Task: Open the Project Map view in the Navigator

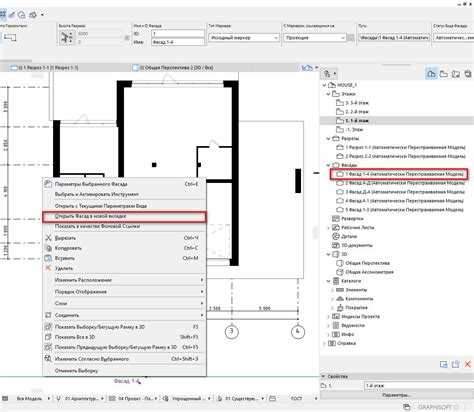Action: pos(431,74)
